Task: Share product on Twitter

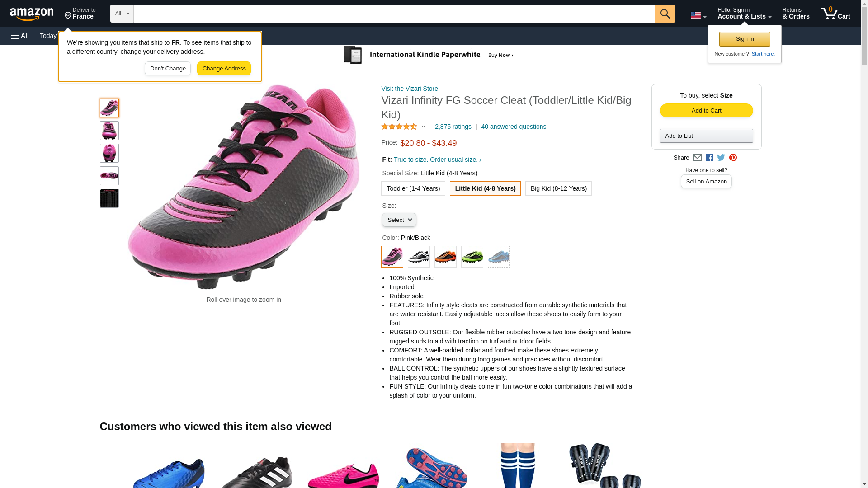Action: [721, 158]
